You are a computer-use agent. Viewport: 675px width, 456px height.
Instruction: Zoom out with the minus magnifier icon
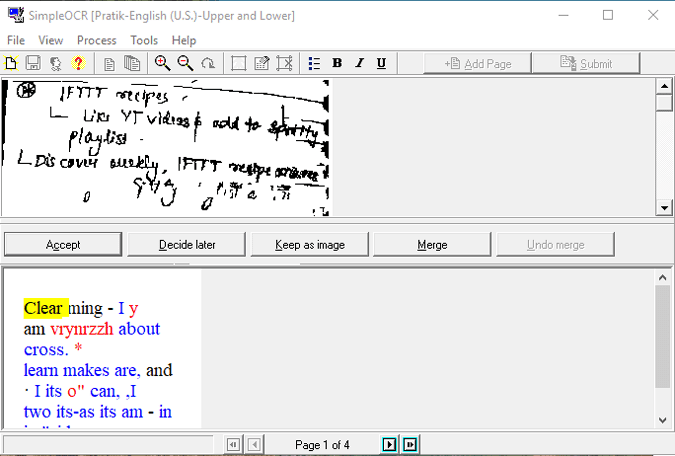185,63
